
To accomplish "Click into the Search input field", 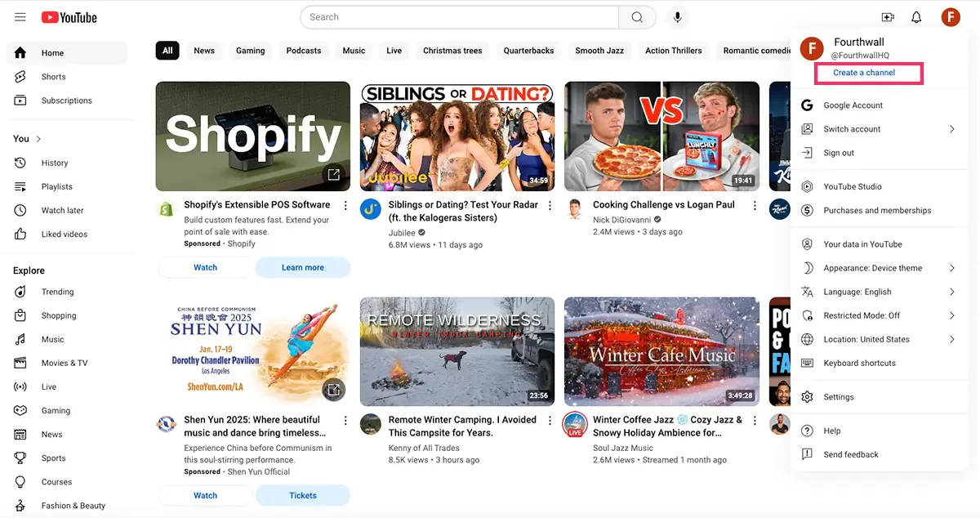I will (x=457, y=17).
